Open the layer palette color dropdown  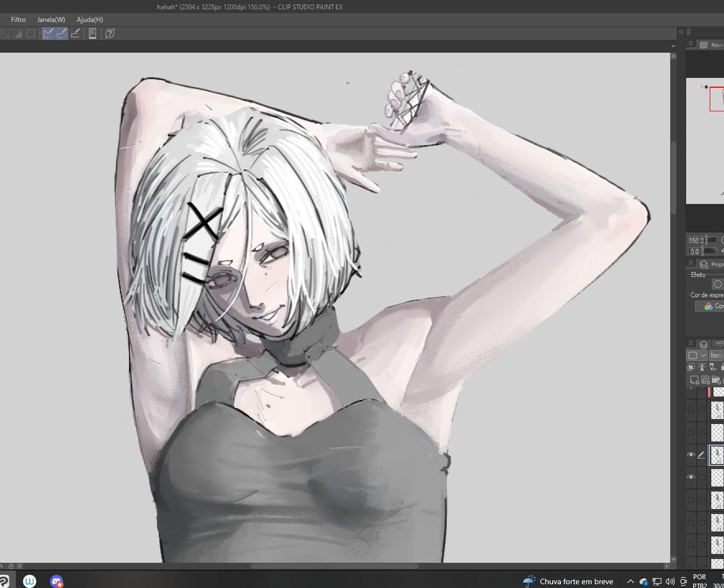point(697,355)
